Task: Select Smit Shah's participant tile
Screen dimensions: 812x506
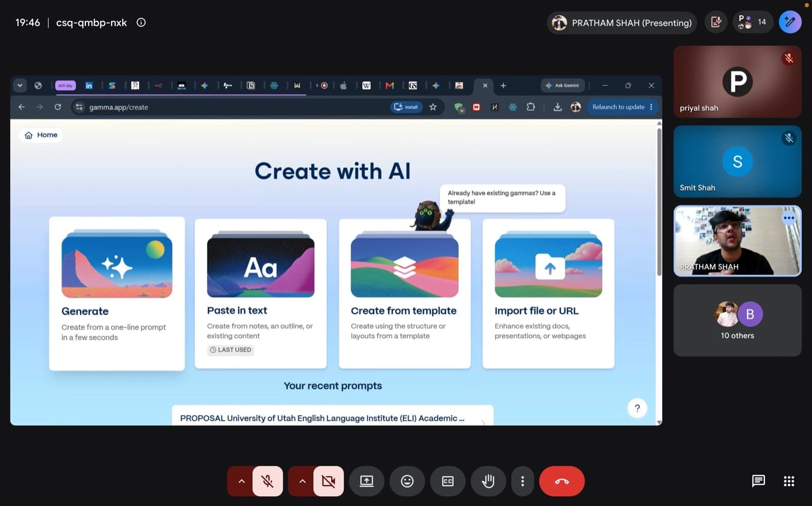Action: (x=737, y=161)
